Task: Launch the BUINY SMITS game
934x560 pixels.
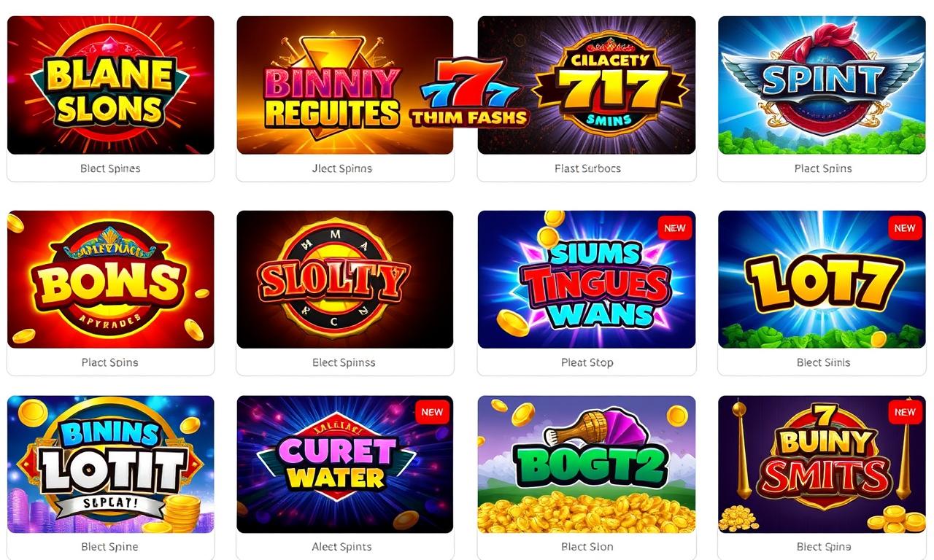Action: click(822, 464)
